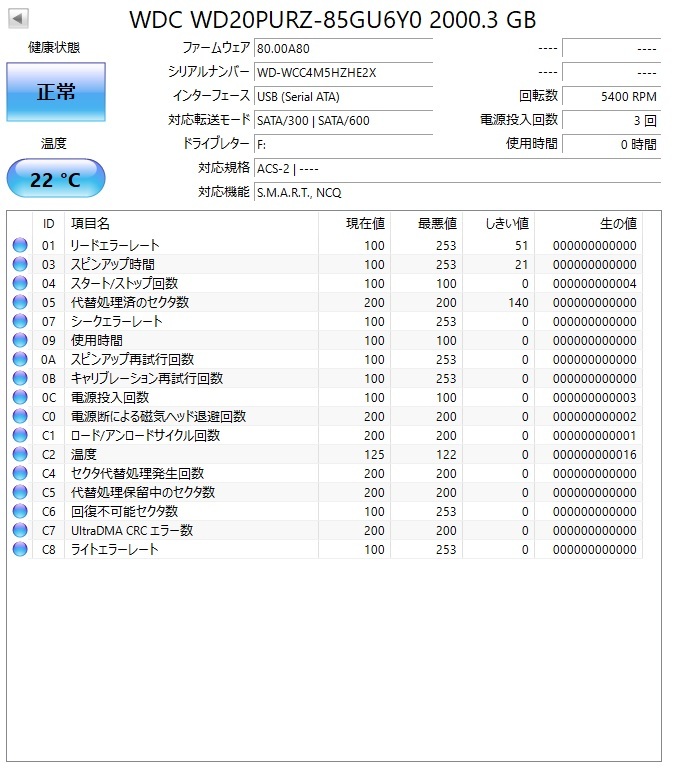This screenshot has width=674, height=773.
Task: Click the 現在値 column header
Action: pyautogui.click(x=355, y=223)
